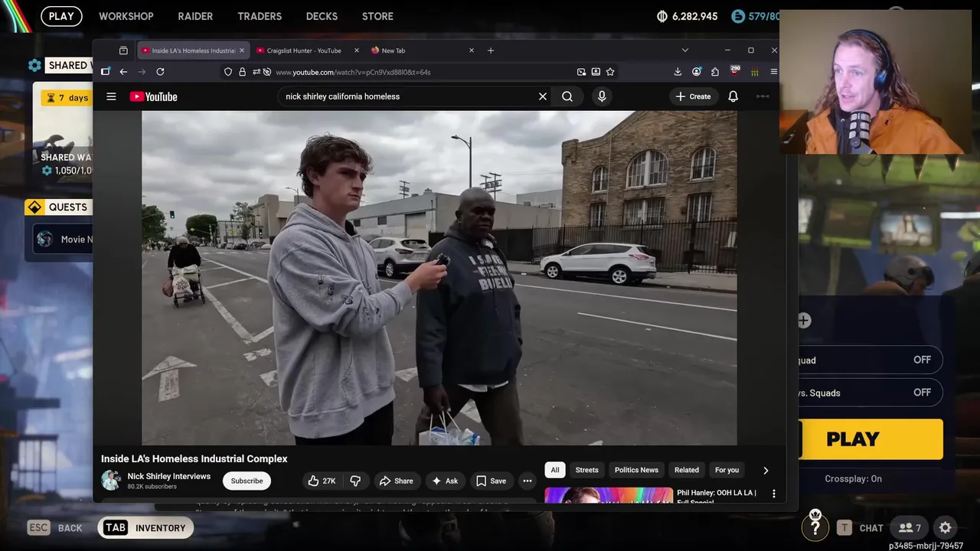This screenshot has width=980, height=551.
Task: Select the All filter chip
Action: tap(555, 470)
